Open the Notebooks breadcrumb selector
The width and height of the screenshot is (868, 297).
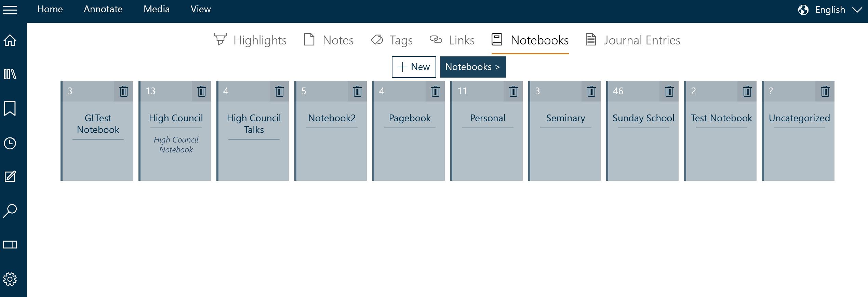pos(473,67)
